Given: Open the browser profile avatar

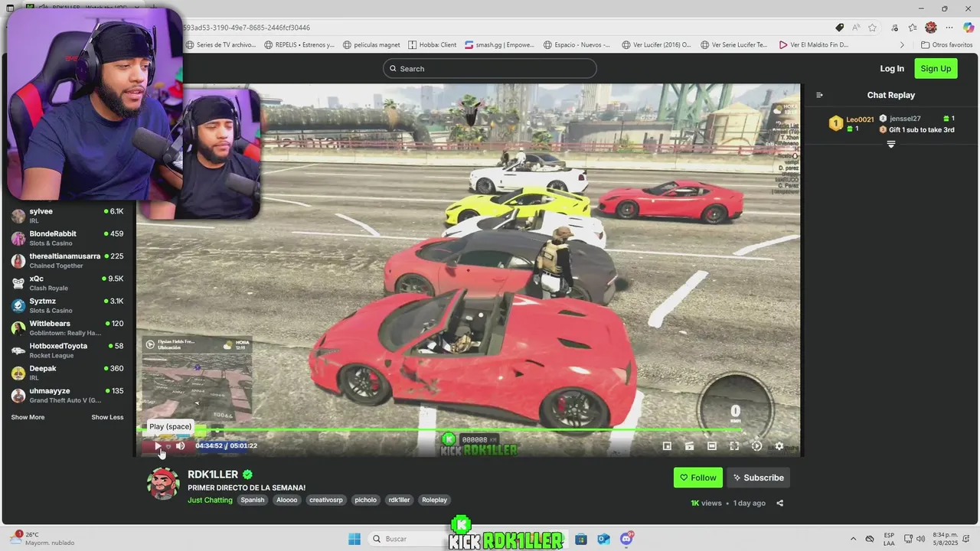Looking at the screenshot, I should pyautogui.click(x=931, y=28).
